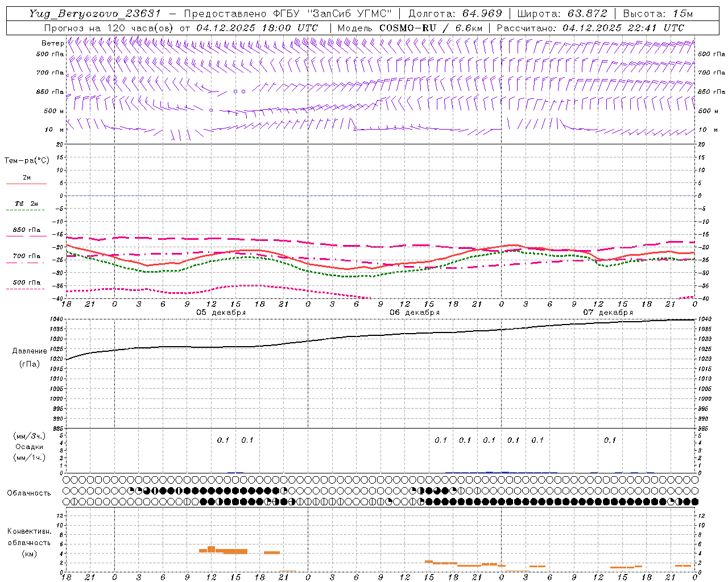Image resolution: width=728 pixels, height=582 pixels.
Task: Click the dashed legend line under Td 2м
Action: point(26,210)
